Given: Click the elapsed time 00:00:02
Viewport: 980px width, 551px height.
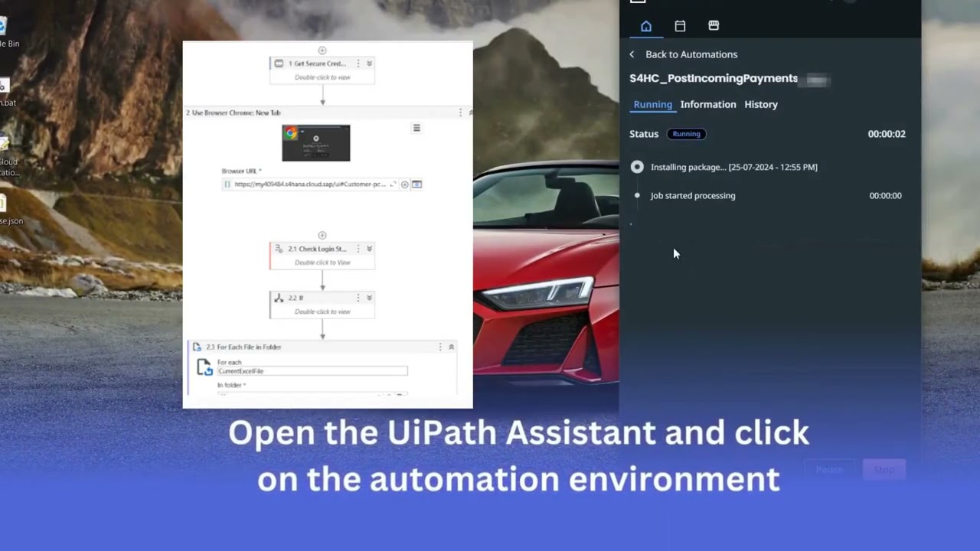Looking at the screenshot, I should (887, 134).
